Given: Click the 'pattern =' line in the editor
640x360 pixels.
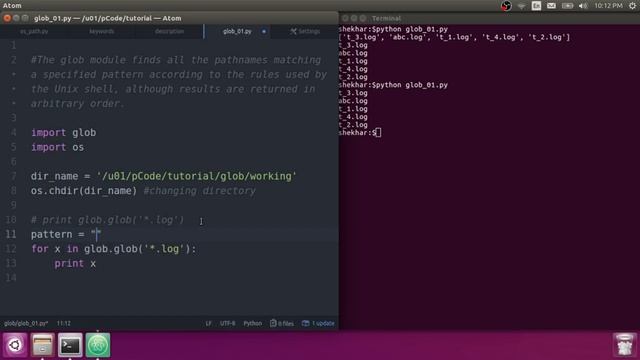Looking at the screenshot, I should point(66,234).
